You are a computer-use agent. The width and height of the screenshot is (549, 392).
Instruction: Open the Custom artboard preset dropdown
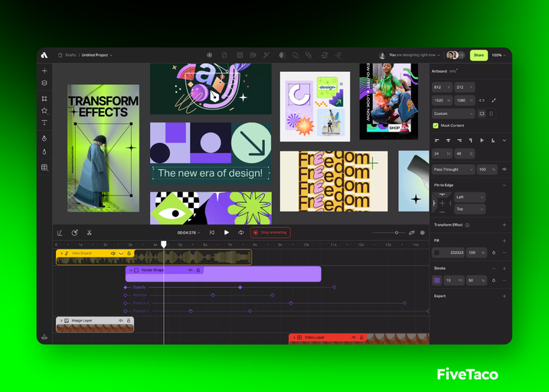click(453, 114)
